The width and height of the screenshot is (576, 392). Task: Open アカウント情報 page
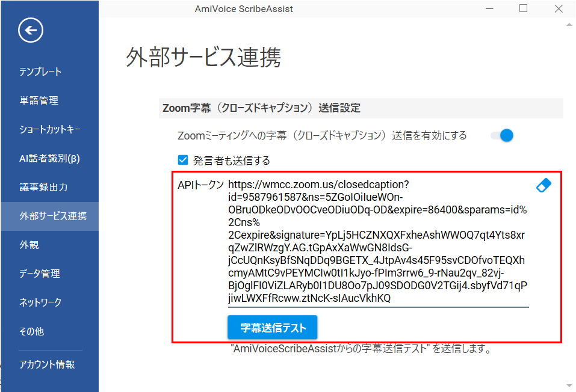tap(50, 364)
